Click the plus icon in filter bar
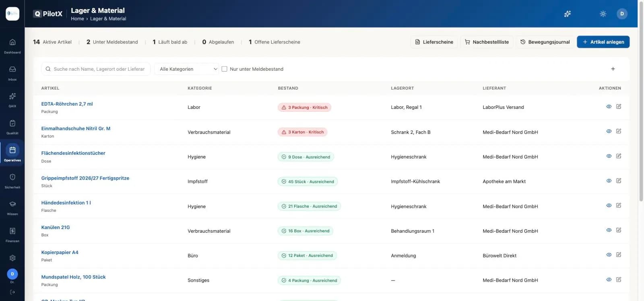 613,69
